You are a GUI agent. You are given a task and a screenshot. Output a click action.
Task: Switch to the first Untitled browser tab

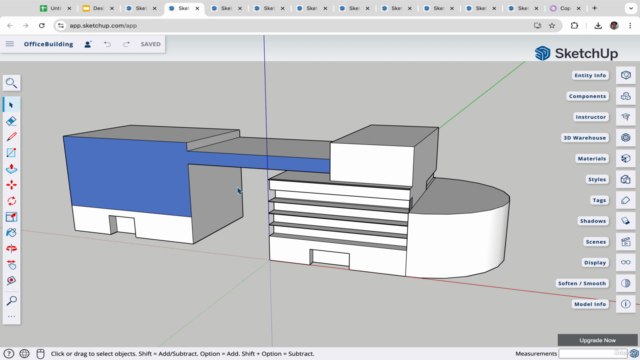(x=56, y=8)
